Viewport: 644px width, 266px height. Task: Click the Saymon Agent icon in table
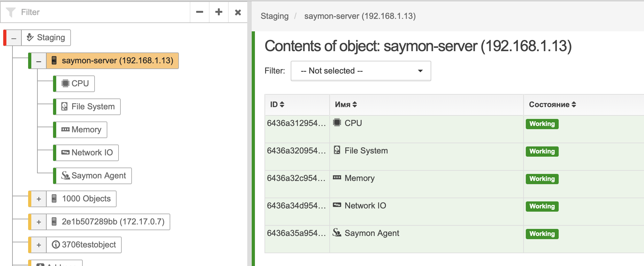click(337, 232)
